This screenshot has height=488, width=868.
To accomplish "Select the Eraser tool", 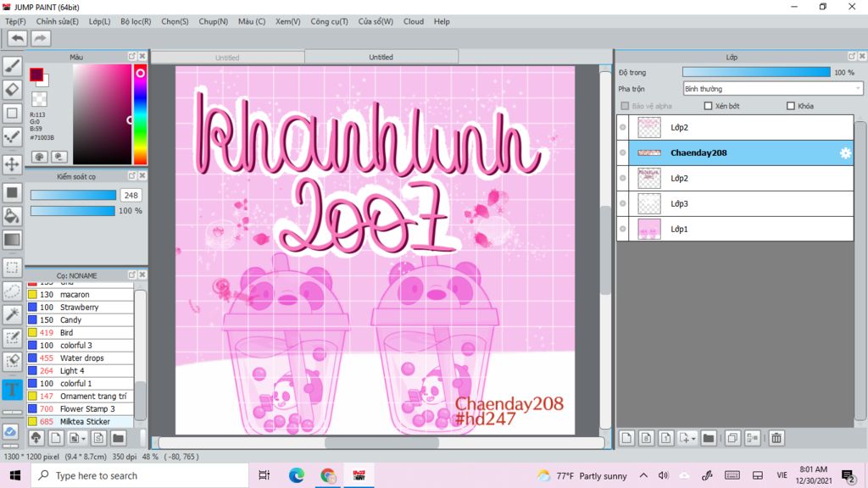I will tap(12, 90).
